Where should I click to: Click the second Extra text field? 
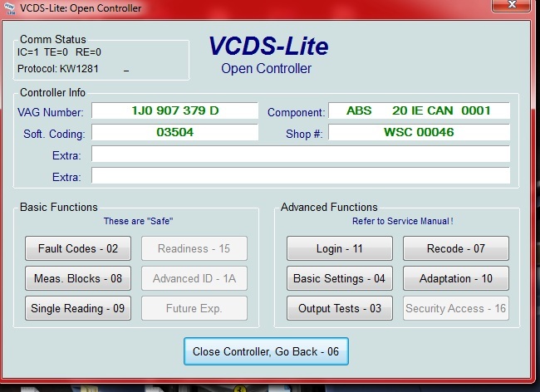tap(300, 175)
